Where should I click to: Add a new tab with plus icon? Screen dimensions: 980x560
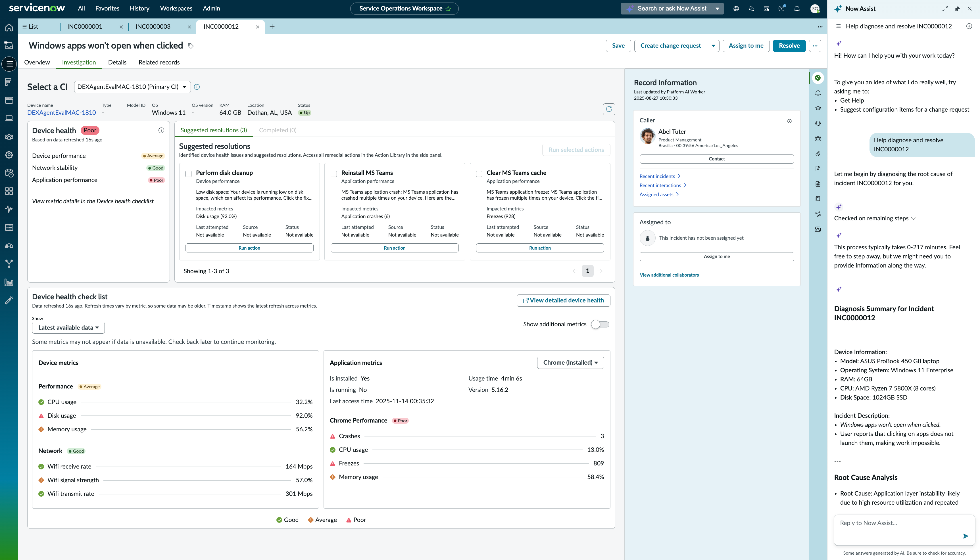coord(272,26)
